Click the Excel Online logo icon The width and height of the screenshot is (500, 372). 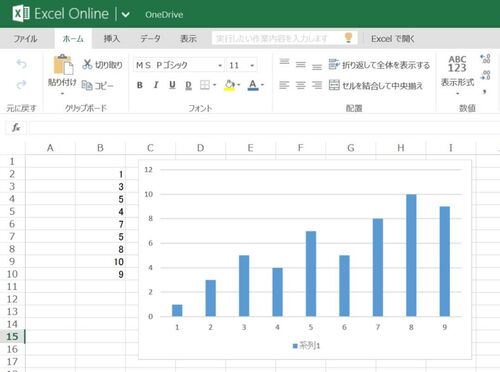pyautogui.click(x=21, y=14)
